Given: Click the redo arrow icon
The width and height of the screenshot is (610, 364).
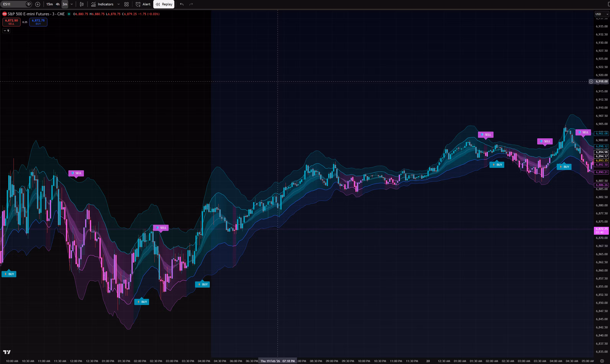Looking at the screenshot, I should coord(191,4).
